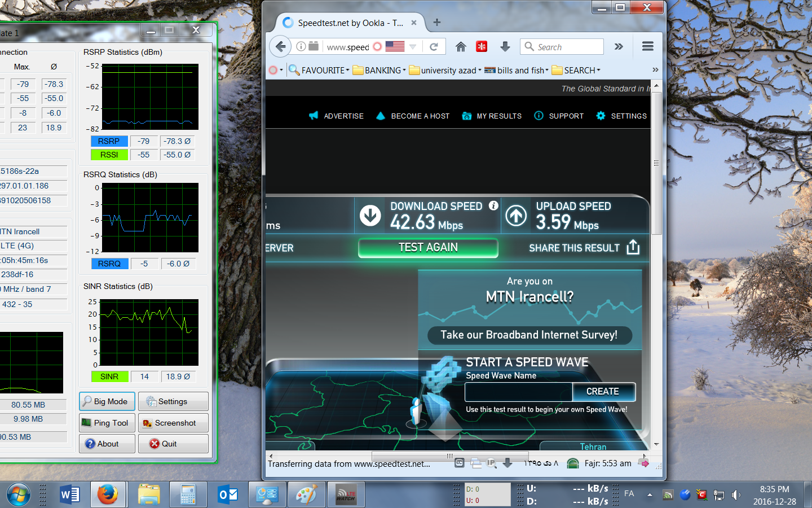Click the Tehran server label
Viewport: 812px width, 508px height.
pos(593,446)
